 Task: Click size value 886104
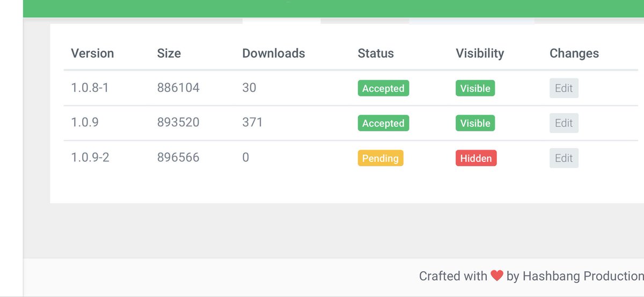[x=178, y=87]
